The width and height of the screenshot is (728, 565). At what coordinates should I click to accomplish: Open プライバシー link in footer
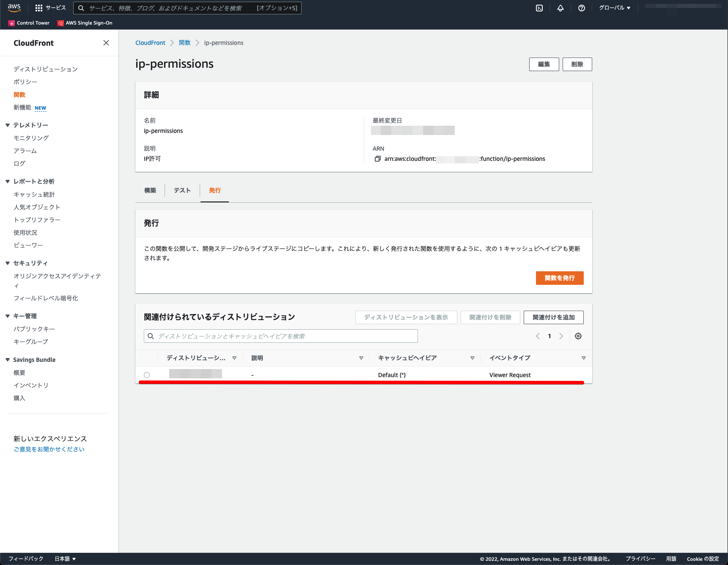(x=640, y=559)
